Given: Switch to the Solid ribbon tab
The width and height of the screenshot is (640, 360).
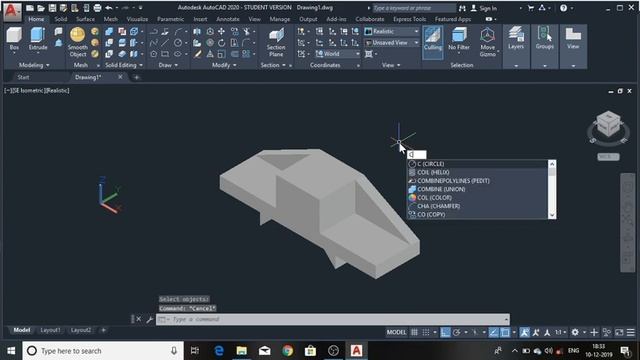Looking at the screenshot, I should click(60, 19).
